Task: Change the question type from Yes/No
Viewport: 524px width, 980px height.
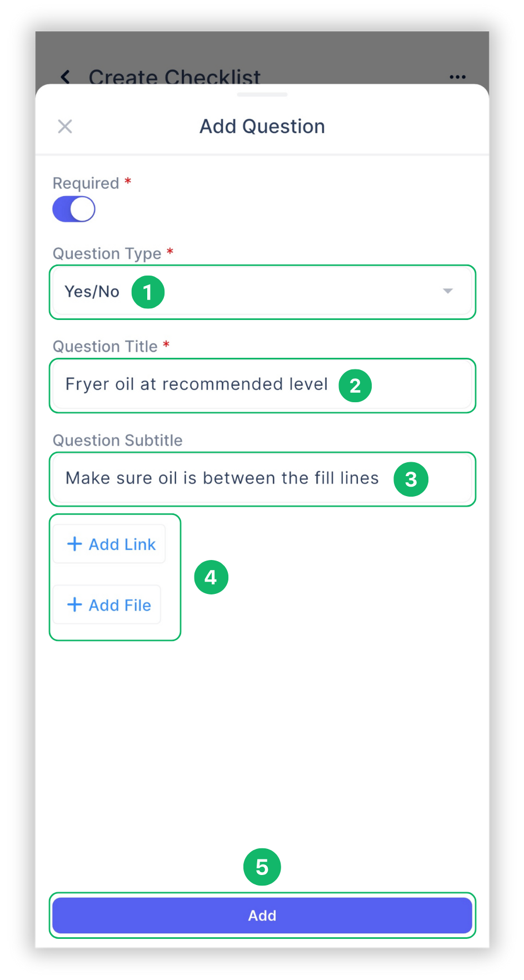Action: tap(262, 291)
